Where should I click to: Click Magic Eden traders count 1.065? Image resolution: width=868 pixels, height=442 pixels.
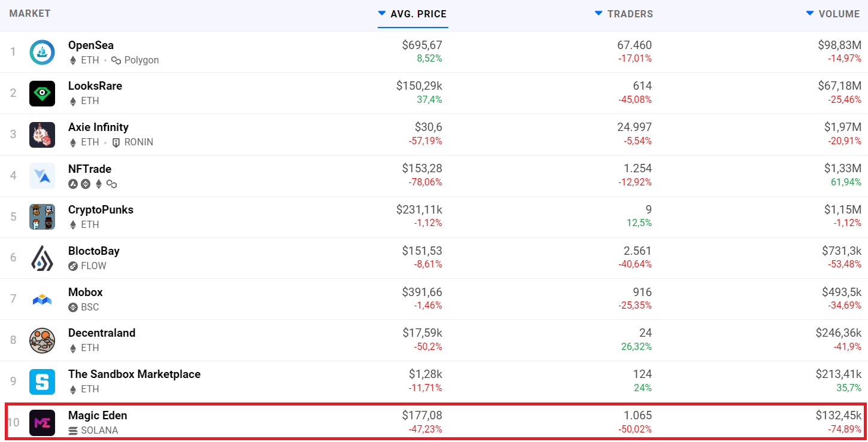point(638,416)
